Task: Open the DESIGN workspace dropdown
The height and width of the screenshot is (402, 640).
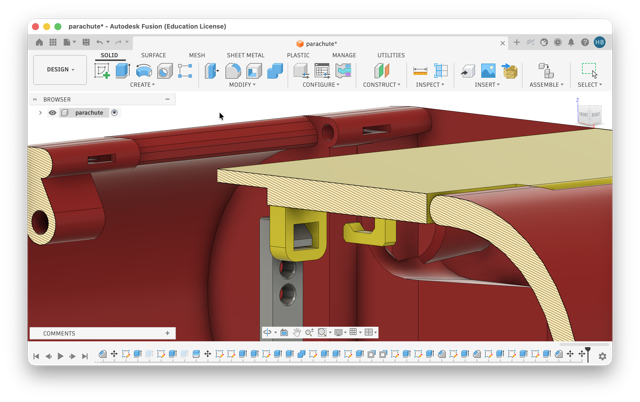Action: (x=60, y=70)
